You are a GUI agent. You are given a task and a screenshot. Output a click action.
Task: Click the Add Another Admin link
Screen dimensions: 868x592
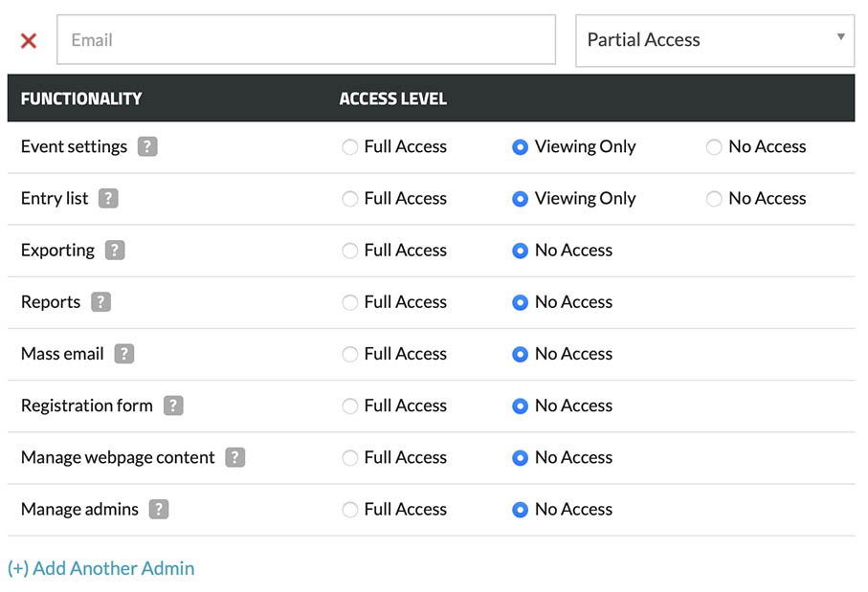pyautogui.click(x=101, y=568)
